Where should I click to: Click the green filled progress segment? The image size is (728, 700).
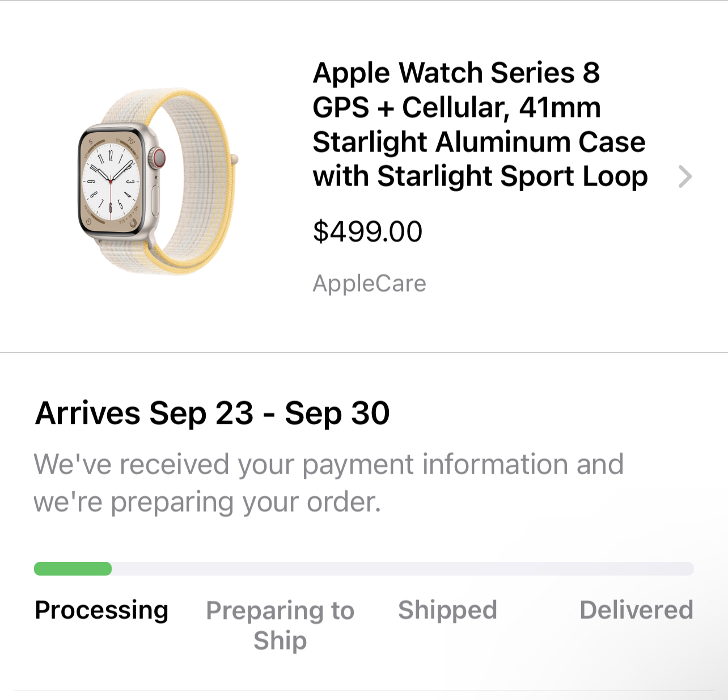click(x=73, y=569)
